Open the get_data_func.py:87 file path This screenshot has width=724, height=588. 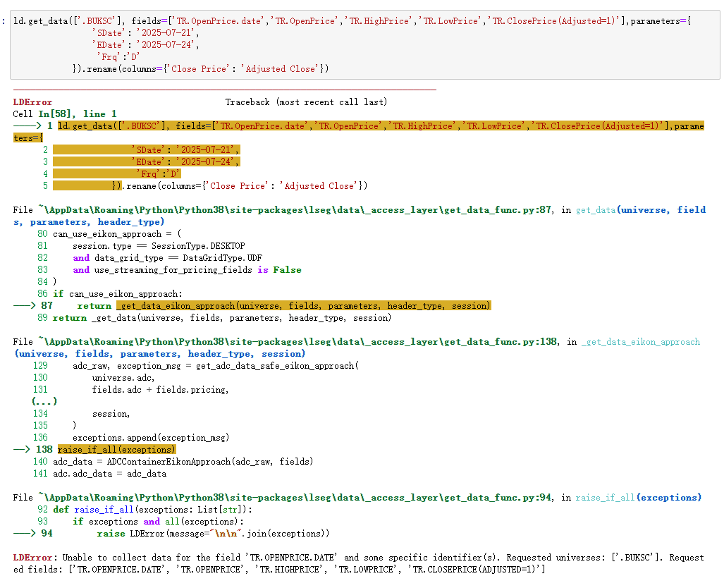(295, 211)
